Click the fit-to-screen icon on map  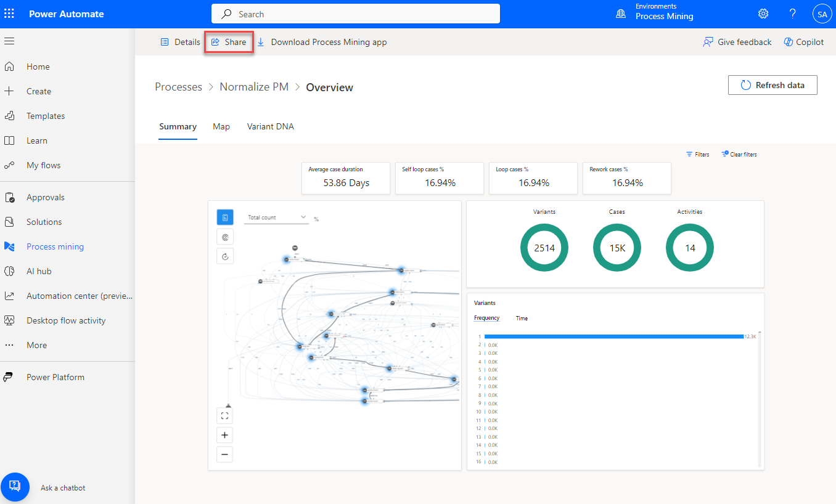click(x=225, y=416)
